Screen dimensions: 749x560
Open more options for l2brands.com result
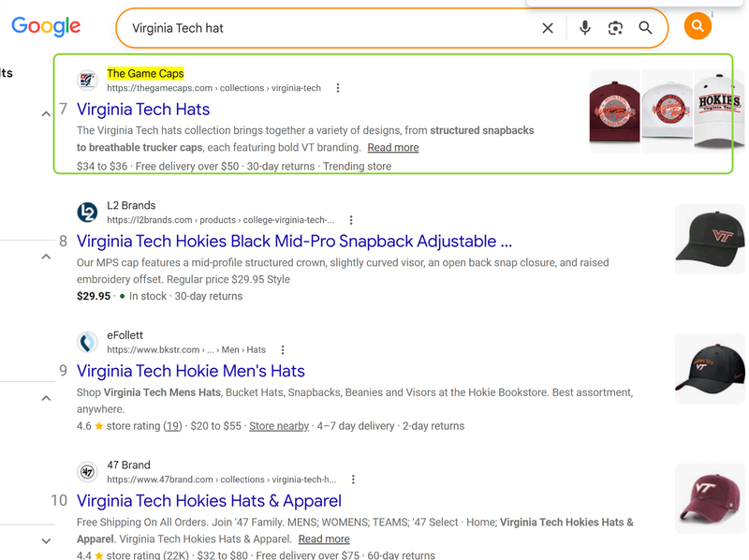click(x=351, y=220)
